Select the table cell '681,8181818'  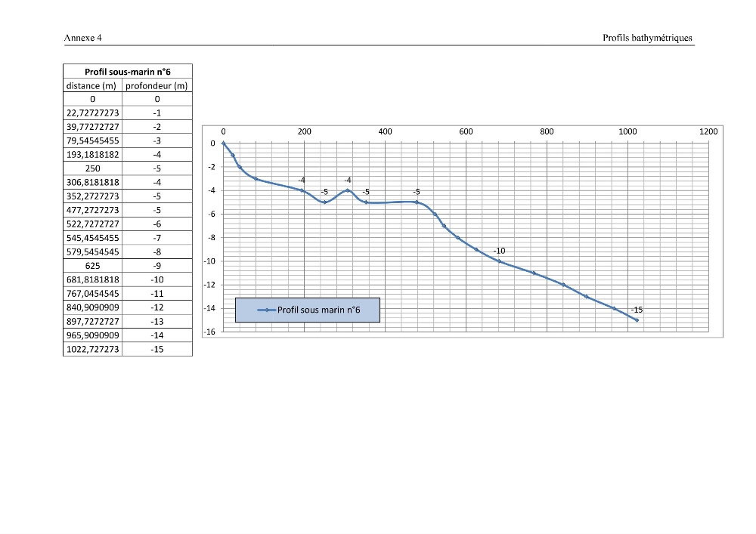[92, 279]
